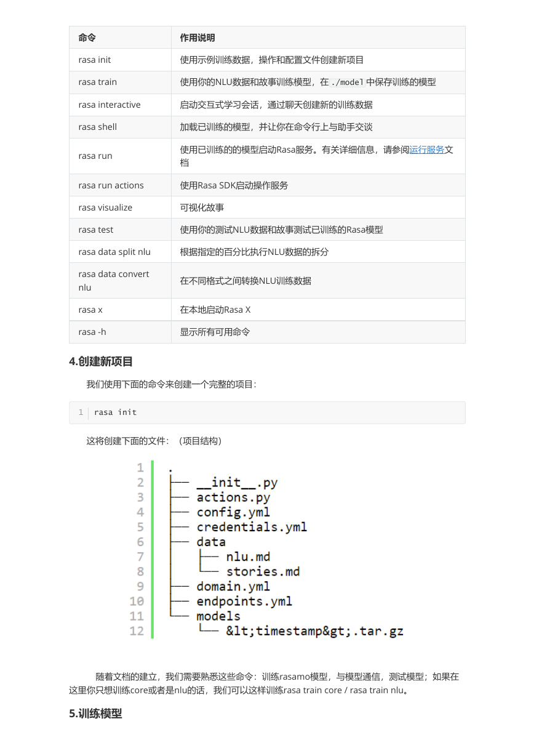Select the 'rasa run' command cell
Viewport: 534px width, 756px height.
[120, 156]
